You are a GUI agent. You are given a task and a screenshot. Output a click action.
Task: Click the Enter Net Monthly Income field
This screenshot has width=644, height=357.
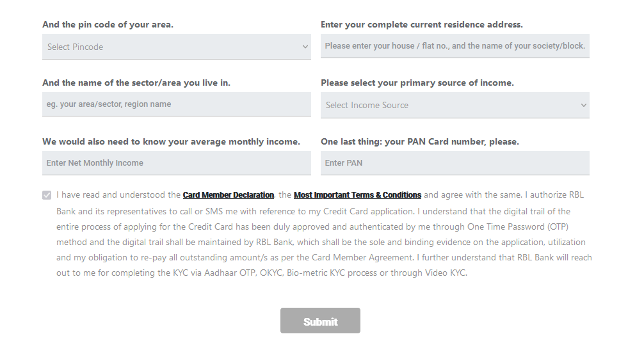coord(177,163)
